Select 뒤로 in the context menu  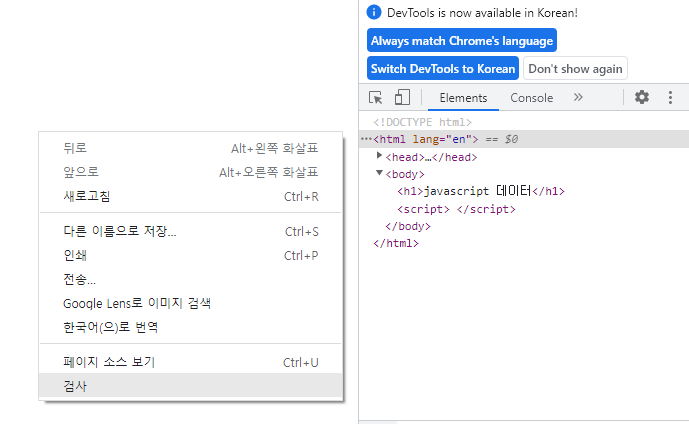tap(191, 148)
